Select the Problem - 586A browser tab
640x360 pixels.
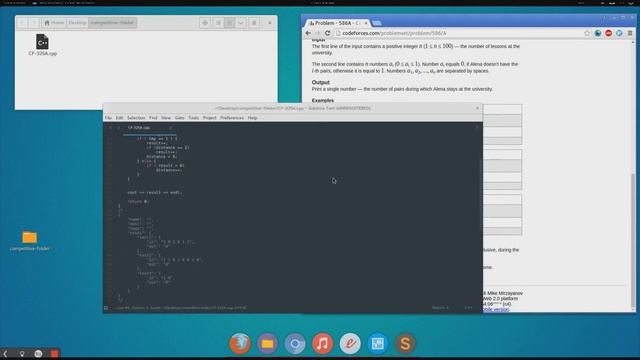(337, 23)
